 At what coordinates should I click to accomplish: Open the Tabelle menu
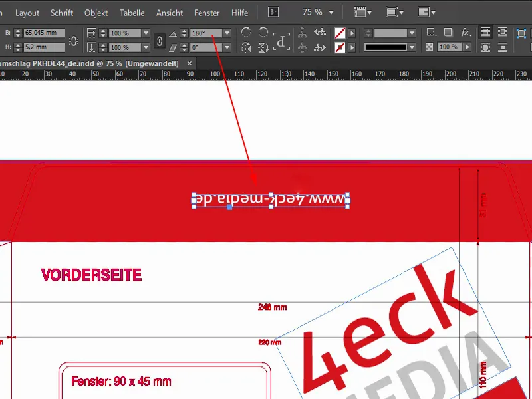tap(132, 13)
